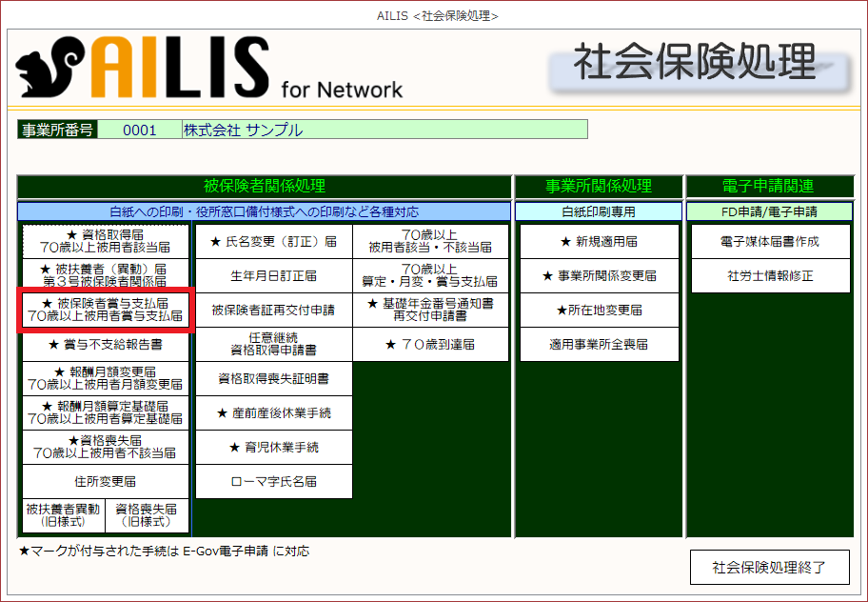Image resolution: width=868 pixels, height=602 pixels.
Task: Click ローマ字氏名届 button
Action: (273, 482)
